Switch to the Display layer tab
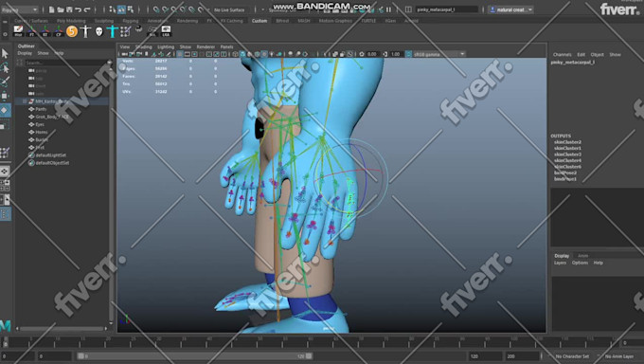 tap(562, 255)
